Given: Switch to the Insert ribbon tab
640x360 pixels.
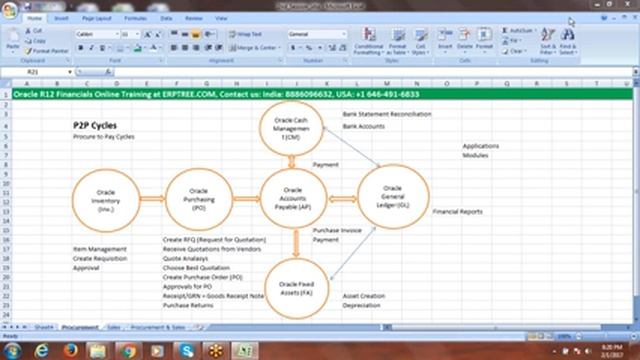Looking at the screenshot, I should point(61,18).
